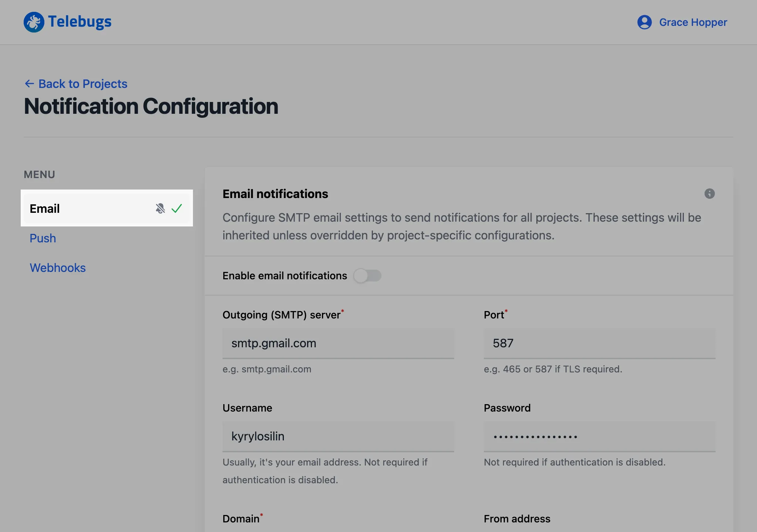The image size is (757, 532).
Task: Click the 'Not required if authentication is disabled.' hint
Action: click(575, 462)
